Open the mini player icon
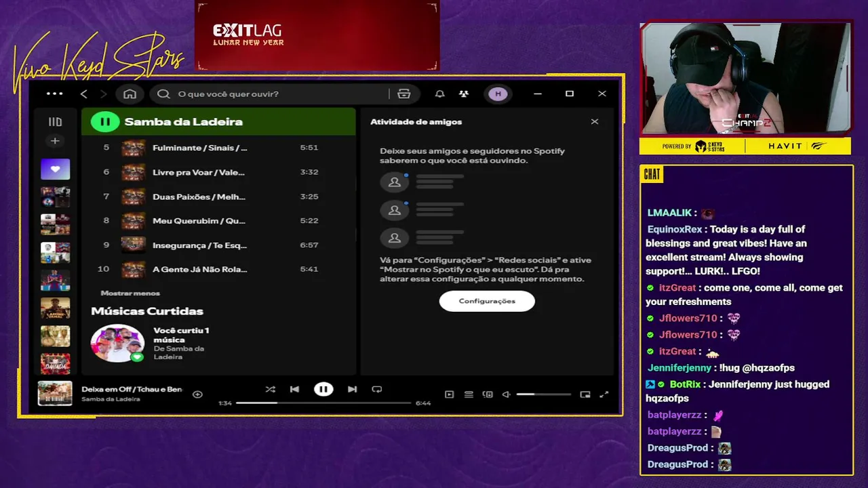Image resolution: width=868 pixels, height=488 pixels. click(585, 394)
